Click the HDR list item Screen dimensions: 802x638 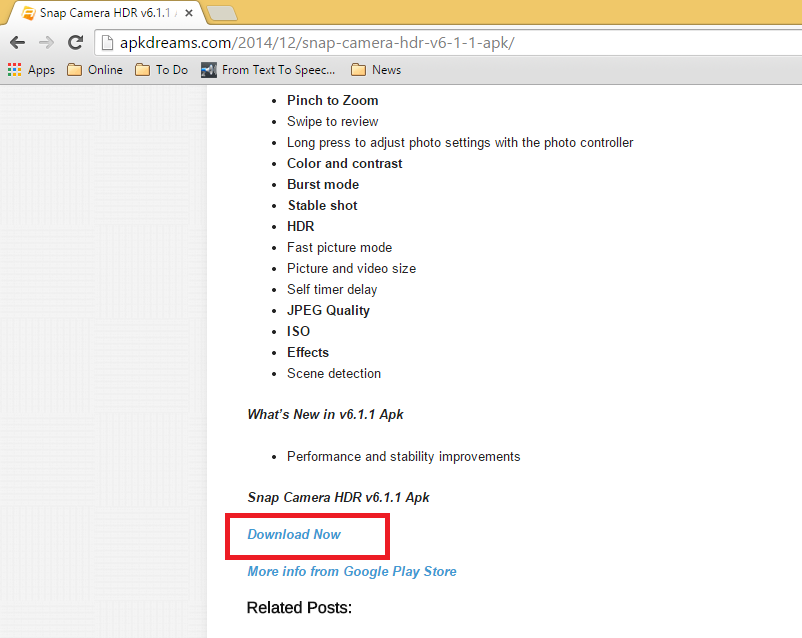tap(300, 227)
